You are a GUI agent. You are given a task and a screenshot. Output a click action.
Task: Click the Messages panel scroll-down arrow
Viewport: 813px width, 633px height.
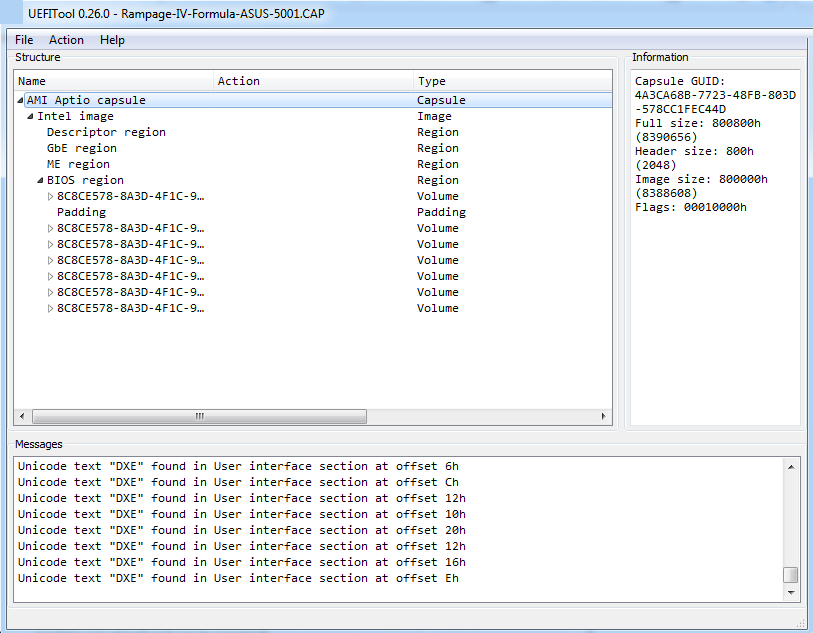click(x=791, y=593)
